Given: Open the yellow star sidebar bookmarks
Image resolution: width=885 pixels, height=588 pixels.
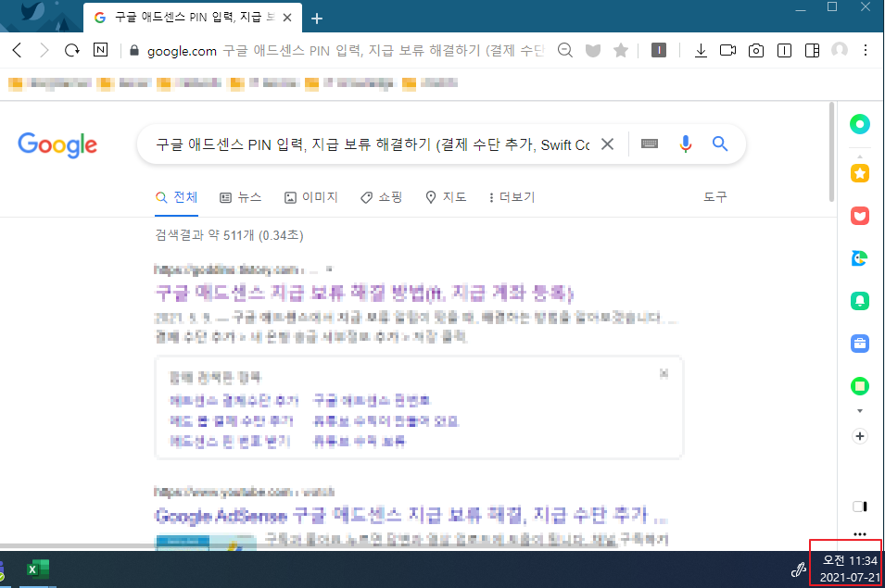Looking at the screenshot, I should coord(860,174).
